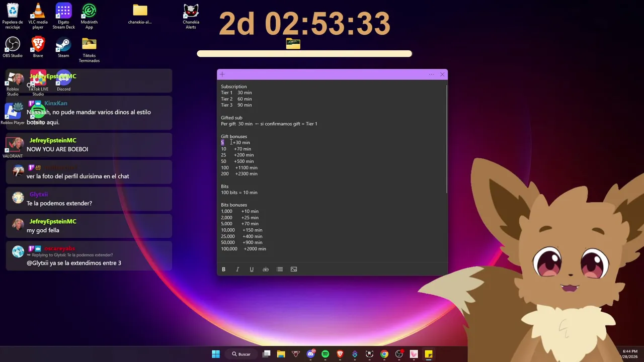Switch to Discord on the taskbar
The image size is (644, 362).
pos(310,354)
